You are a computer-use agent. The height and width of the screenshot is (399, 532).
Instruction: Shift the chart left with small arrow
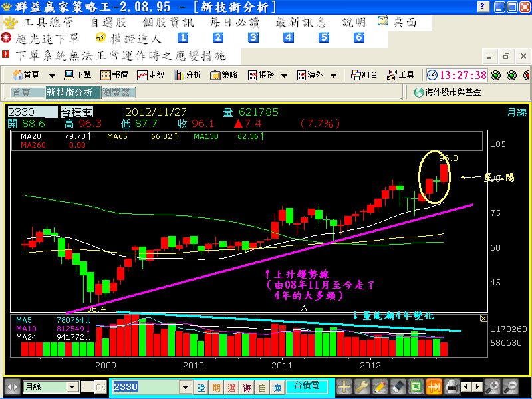point(467,387)
